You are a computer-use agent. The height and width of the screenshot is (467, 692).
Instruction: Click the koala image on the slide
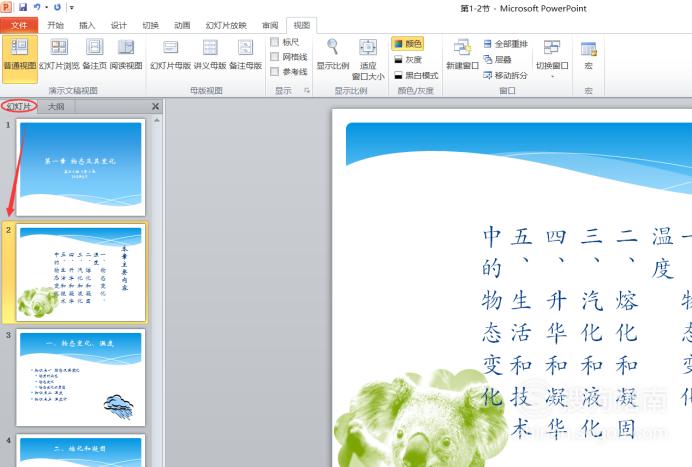click(419, 418)
